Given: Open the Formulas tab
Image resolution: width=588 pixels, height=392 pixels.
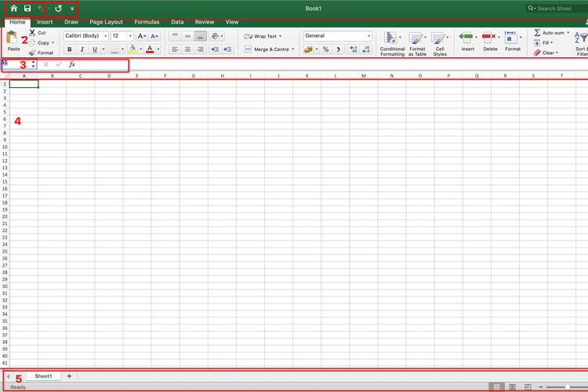Looking at the screenshot, I should point(147,22).
